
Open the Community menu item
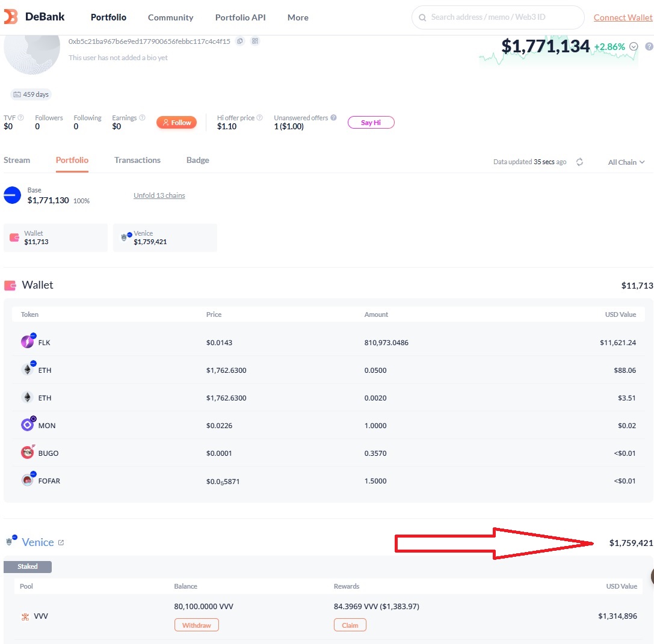[171, 17]
